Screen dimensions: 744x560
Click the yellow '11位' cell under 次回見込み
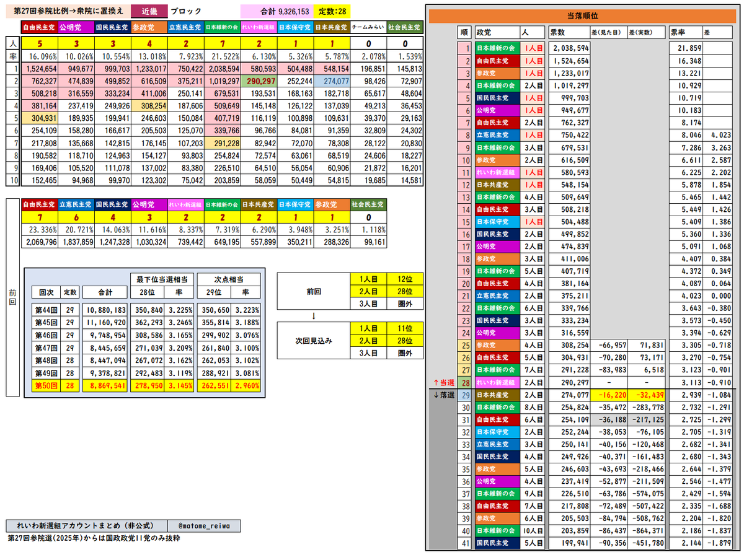point(405,329)
